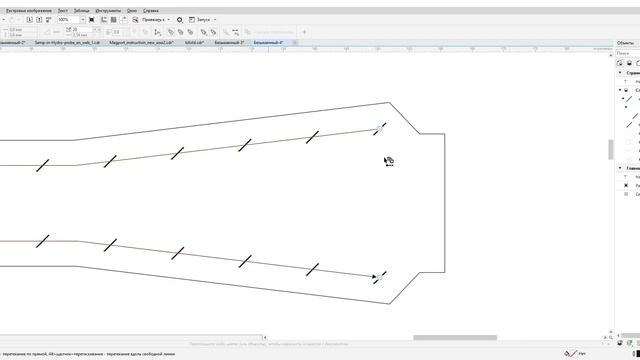Screen dimensions: 640x360
Task: Collapse the layer row in Objects docker
Action: tap(620, 90)
